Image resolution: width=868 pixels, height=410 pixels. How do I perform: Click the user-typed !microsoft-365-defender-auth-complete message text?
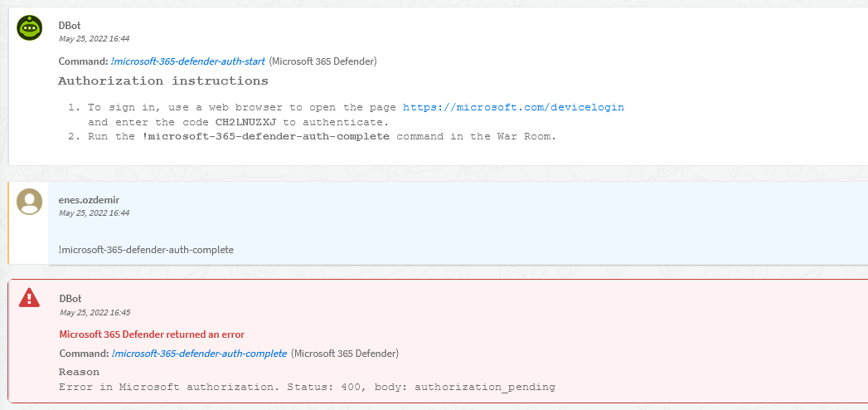(146, 250)
